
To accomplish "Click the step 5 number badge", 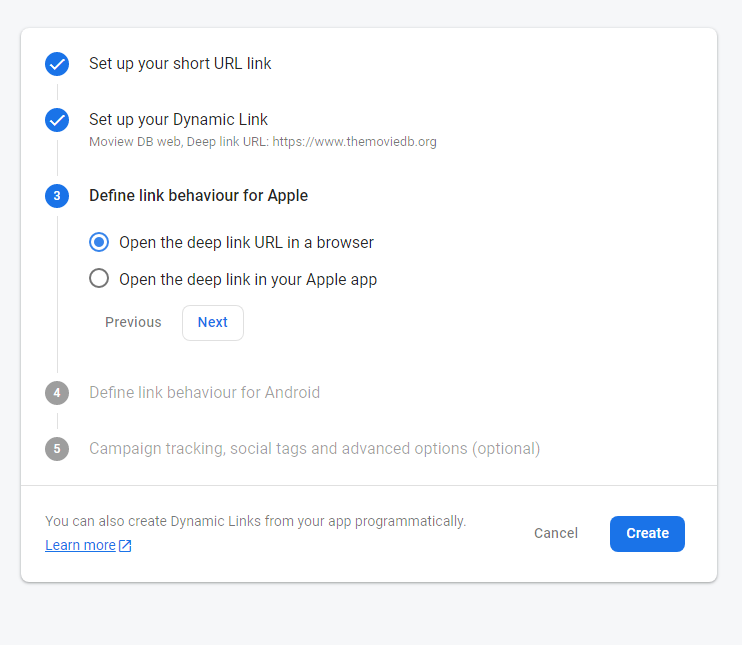I will point(57,449).
